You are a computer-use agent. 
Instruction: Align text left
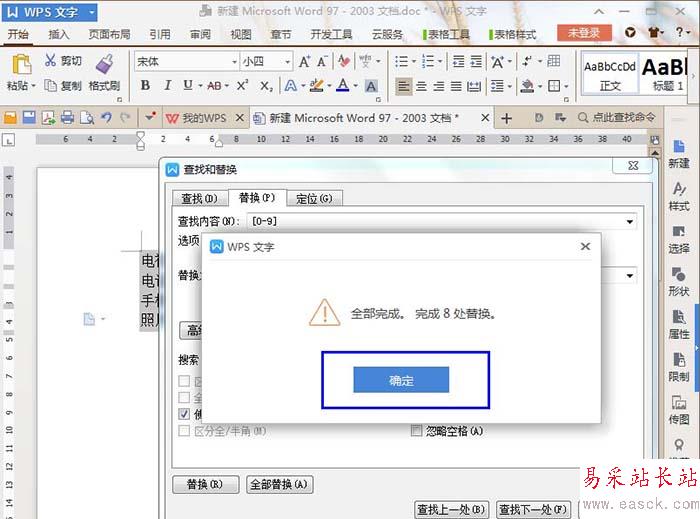click(404, 86)
